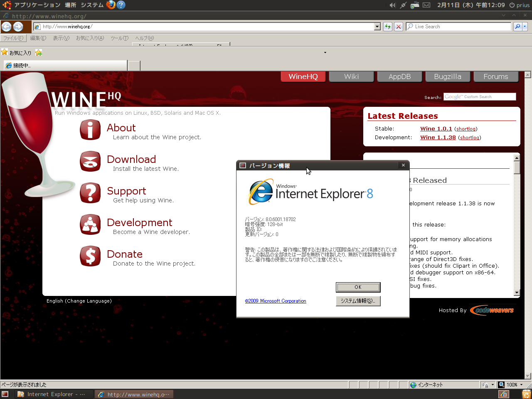This screenshot has height=399, width=532.
Task: Click the CodeWeavers hosted-by logo
Action: click(492, 310)
